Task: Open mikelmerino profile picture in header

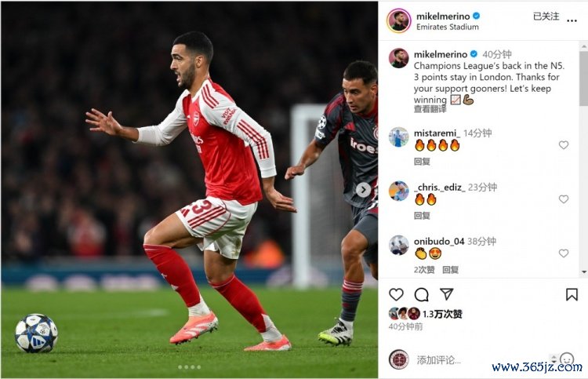Action: [x=398, y=20]
